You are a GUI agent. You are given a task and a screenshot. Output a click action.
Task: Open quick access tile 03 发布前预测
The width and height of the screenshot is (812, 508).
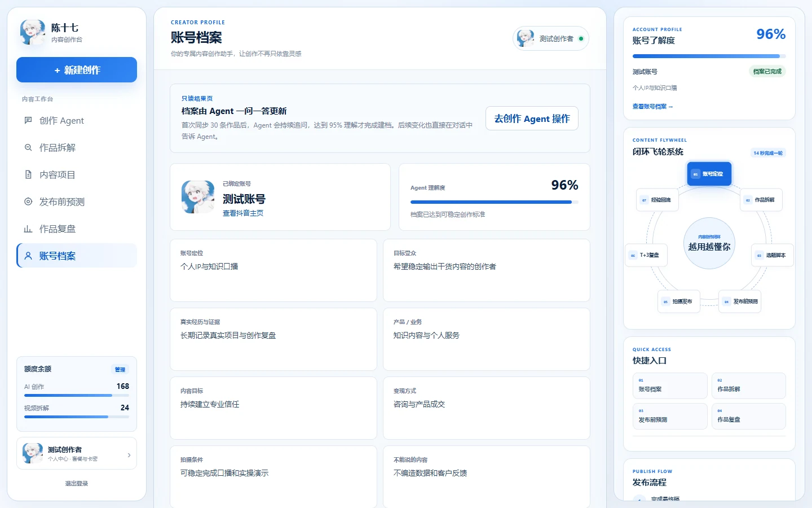coord(670,416)
